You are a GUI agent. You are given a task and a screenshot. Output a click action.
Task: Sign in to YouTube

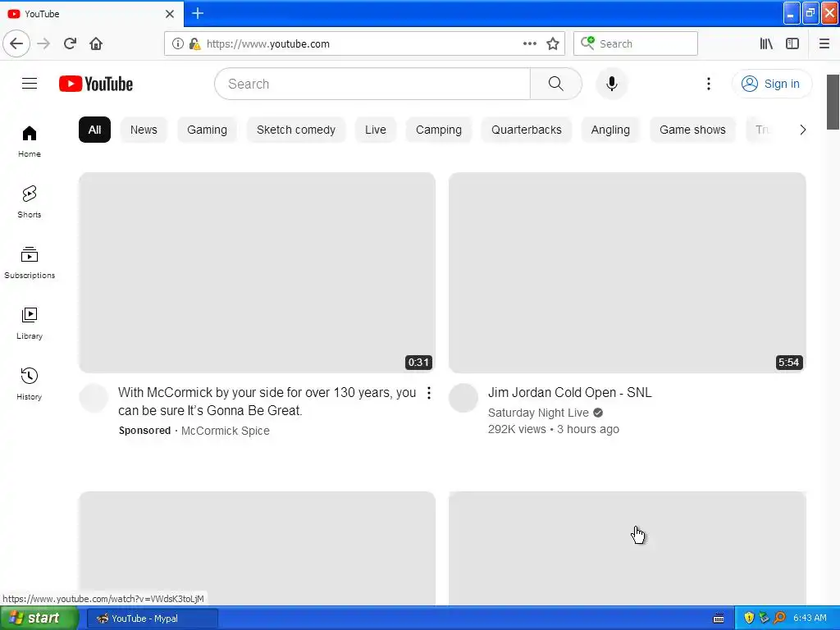(771, 84)
